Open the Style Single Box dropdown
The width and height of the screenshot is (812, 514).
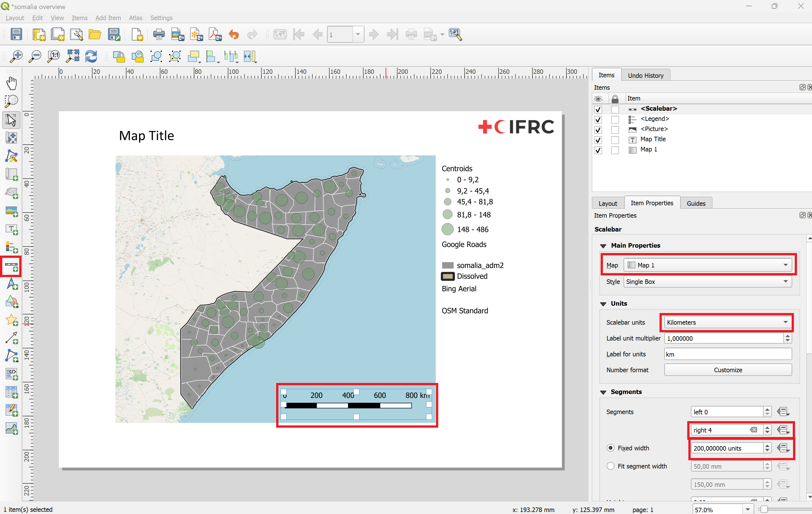point(707,281)
